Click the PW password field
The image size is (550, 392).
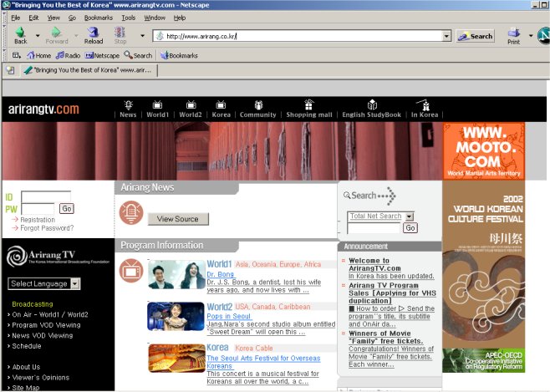pyautogui.click(x=38, y=209)
